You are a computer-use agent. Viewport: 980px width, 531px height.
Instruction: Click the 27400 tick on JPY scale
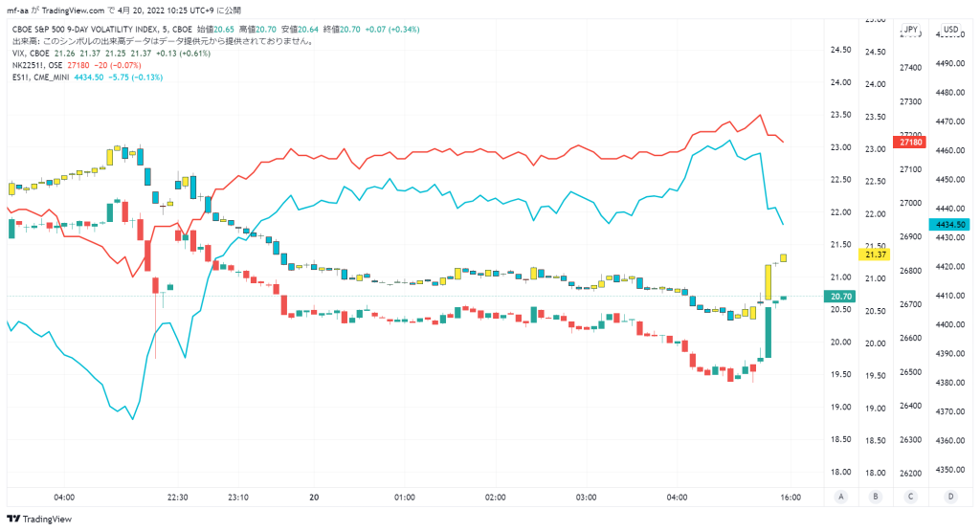(x=910, y=68)
